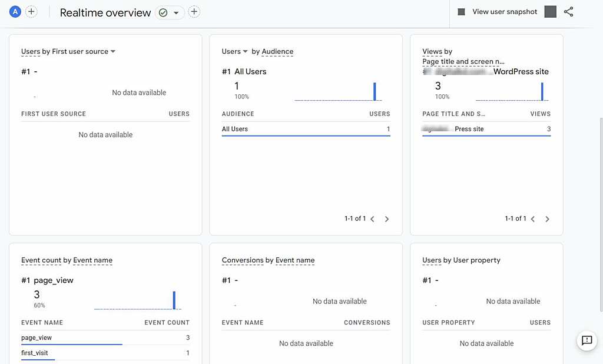Click the plus icon after the Realtime overview dropdown
603x364 pixels.
(194, 12)
